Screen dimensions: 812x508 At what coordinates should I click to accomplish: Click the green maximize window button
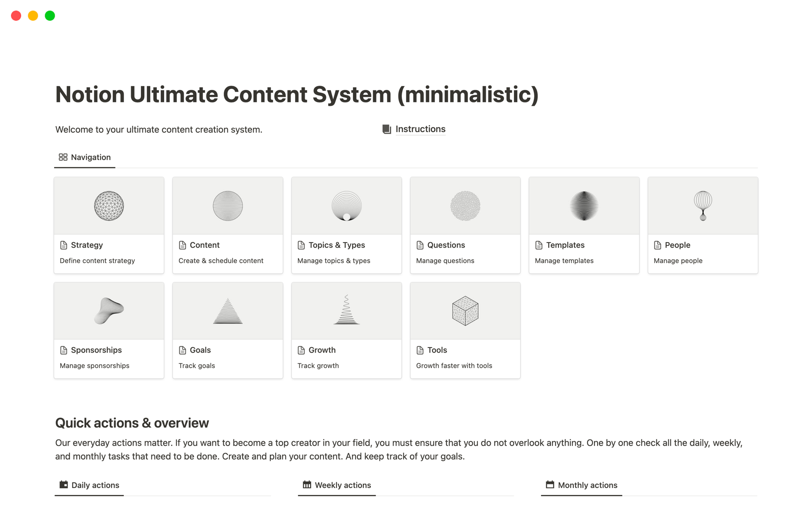(x=50, y=16)
